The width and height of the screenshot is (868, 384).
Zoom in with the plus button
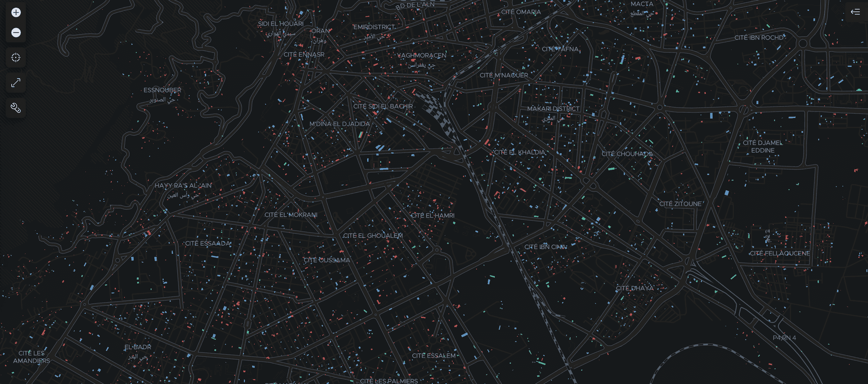(16, 13)
